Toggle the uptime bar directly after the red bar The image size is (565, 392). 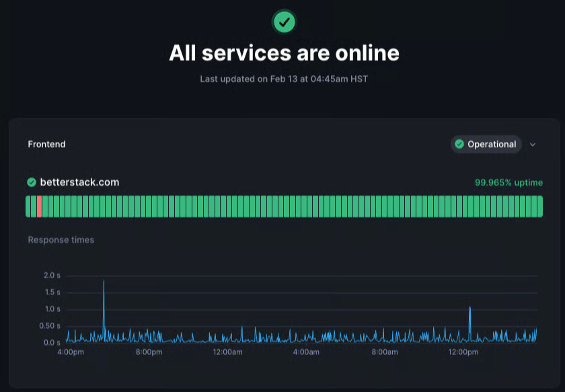[x=45, y=206]
